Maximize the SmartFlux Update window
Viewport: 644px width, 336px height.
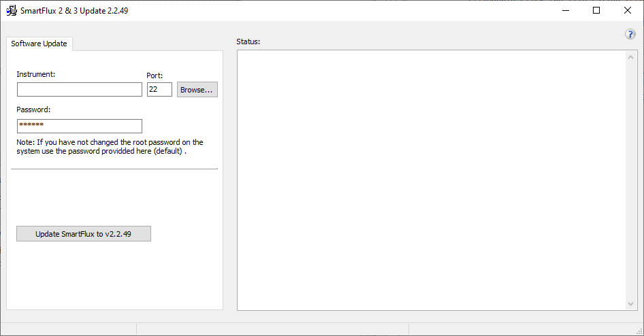click(x=596, y=11)
